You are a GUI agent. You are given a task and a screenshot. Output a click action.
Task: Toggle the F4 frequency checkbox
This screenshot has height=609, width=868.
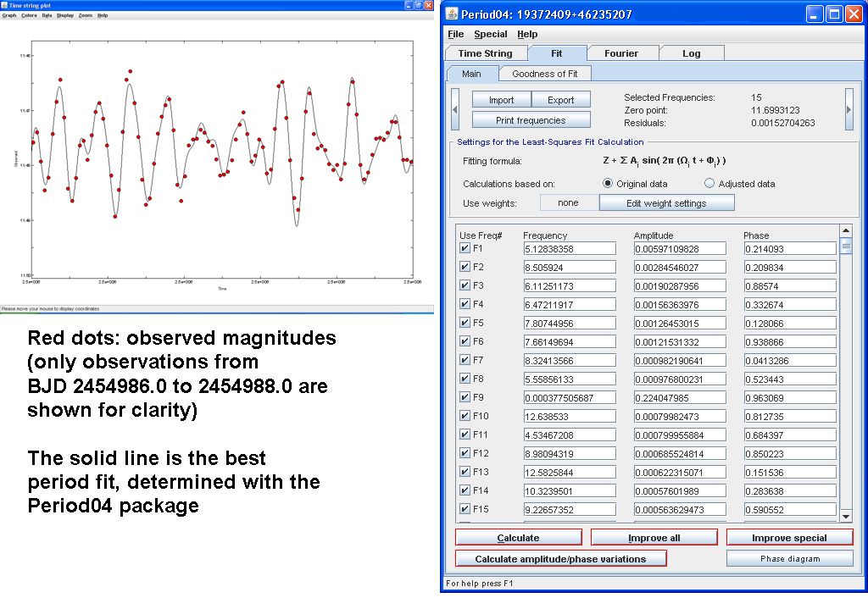465,304
